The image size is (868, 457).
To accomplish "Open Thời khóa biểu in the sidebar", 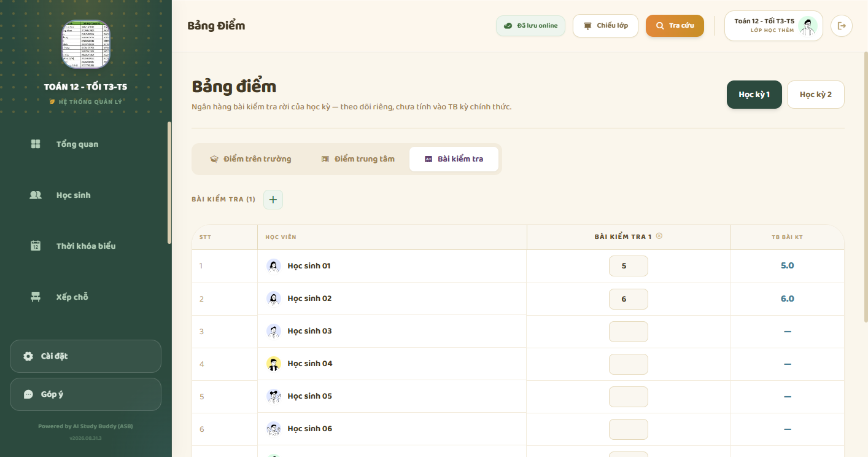I will (x=85, y=246).
